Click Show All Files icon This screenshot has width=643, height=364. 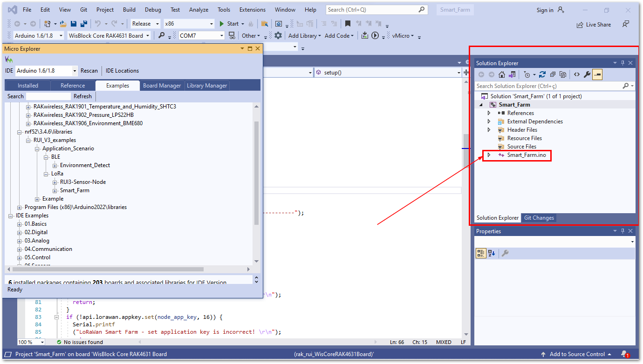[563, 74]
